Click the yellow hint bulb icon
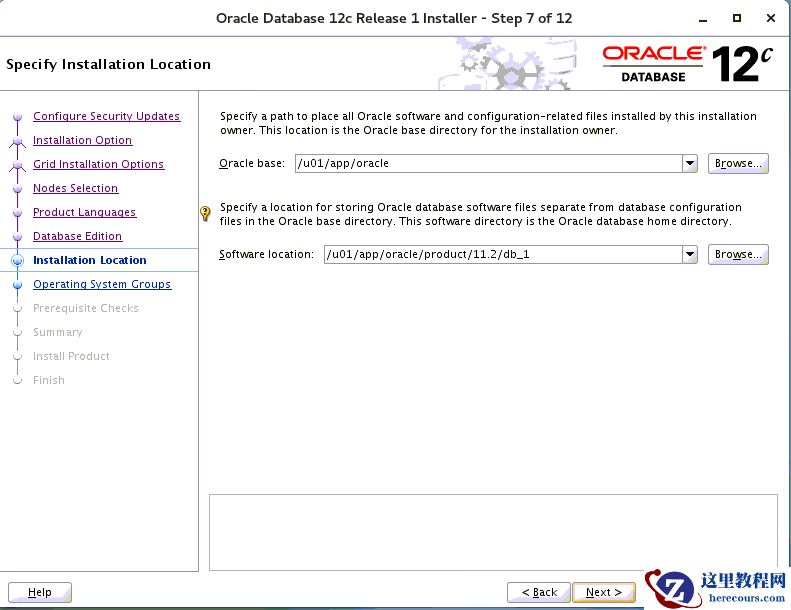The height and width of the screenshot is (610, 791). pos(205,213)
